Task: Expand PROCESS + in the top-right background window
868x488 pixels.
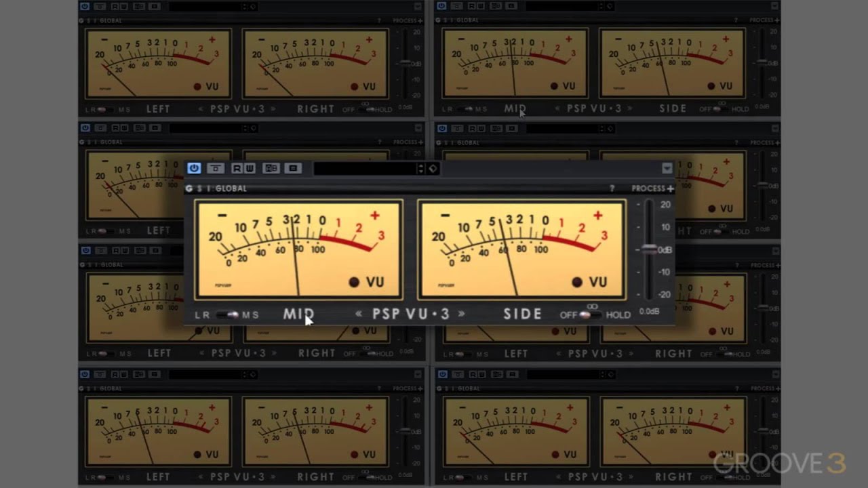Action: coord(765,20)
